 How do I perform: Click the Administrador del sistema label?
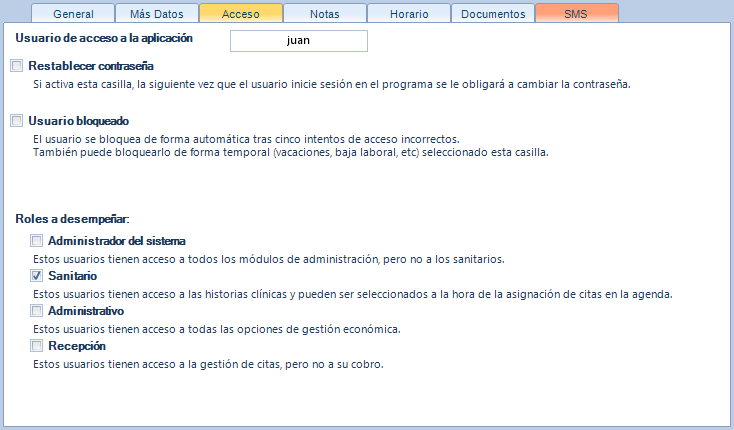[116, 241]
